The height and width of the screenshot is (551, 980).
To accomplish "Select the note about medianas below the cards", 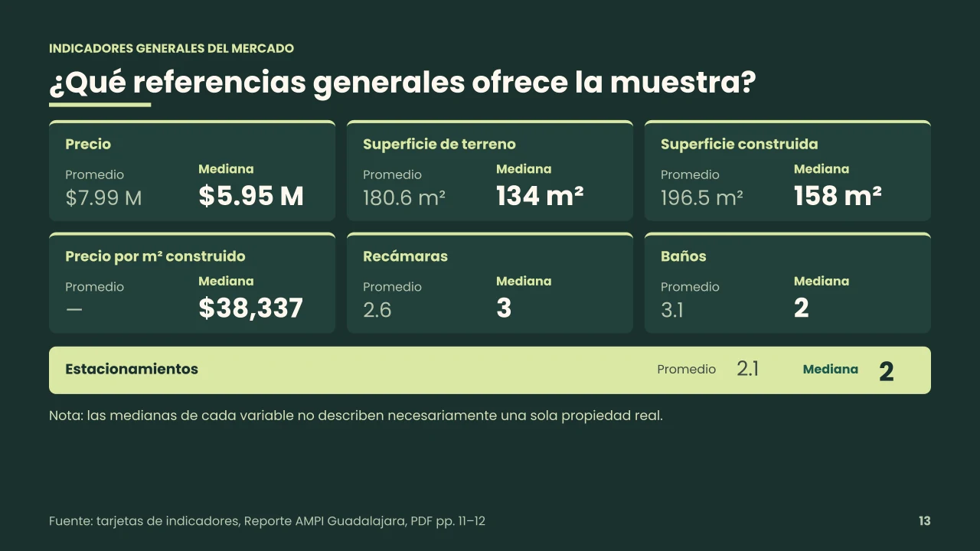I will 356,416.
